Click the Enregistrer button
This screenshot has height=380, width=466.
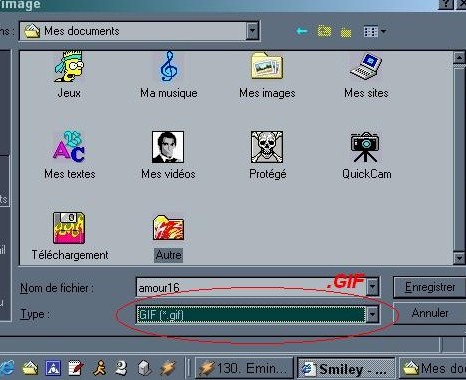tap(429, 287)
